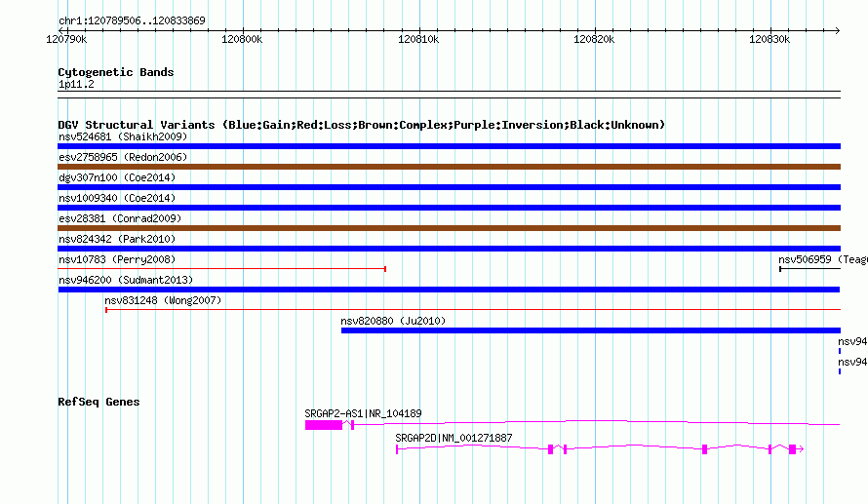
Task: Click the arrowhead ending the coordinate ruler
Action: [x=837, y=30]
